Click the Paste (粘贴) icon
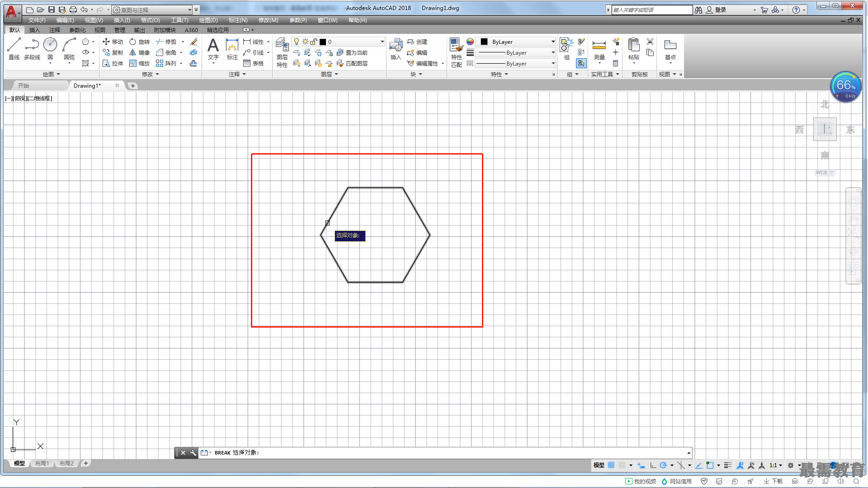The width and height of the screenshot is (868, 488). click(x=634, y=49)
